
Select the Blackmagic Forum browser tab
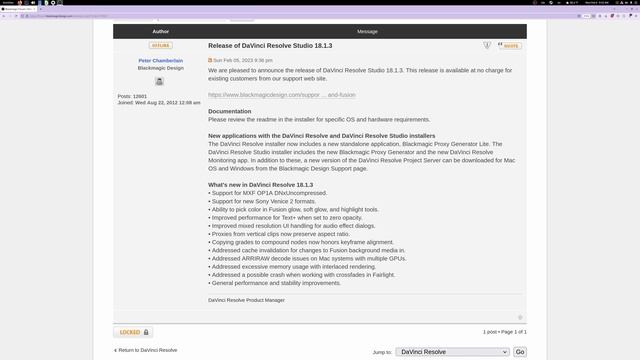click(x=18, y=9)
